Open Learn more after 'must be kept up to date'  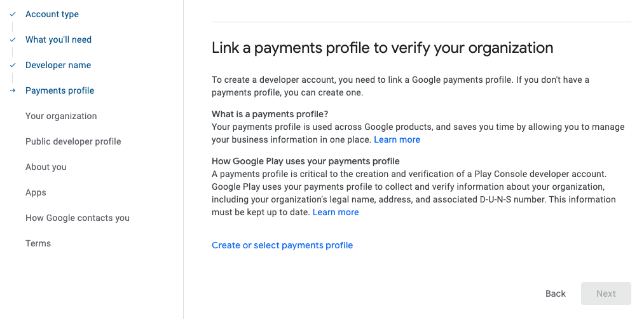click(x=336, y=212)
